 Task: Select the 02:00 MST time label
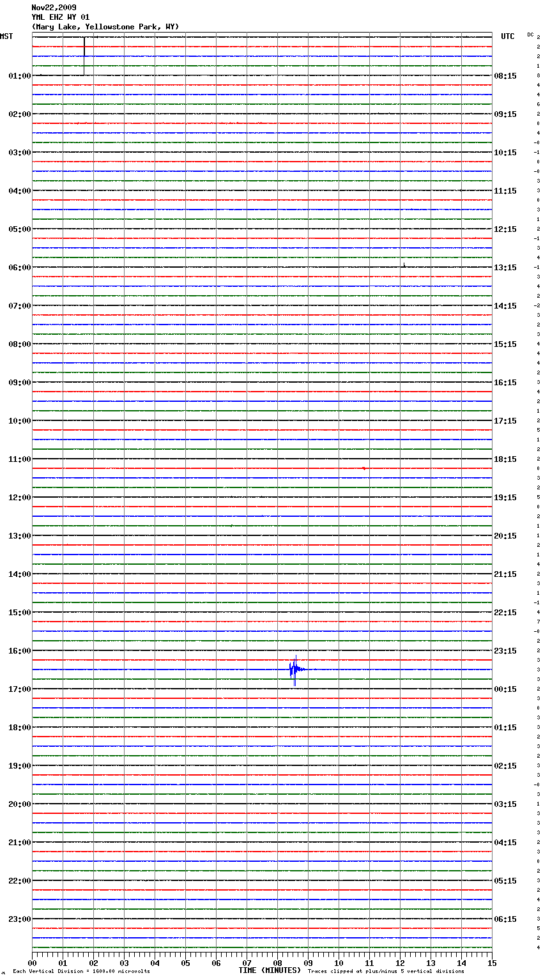coord(20,114)
